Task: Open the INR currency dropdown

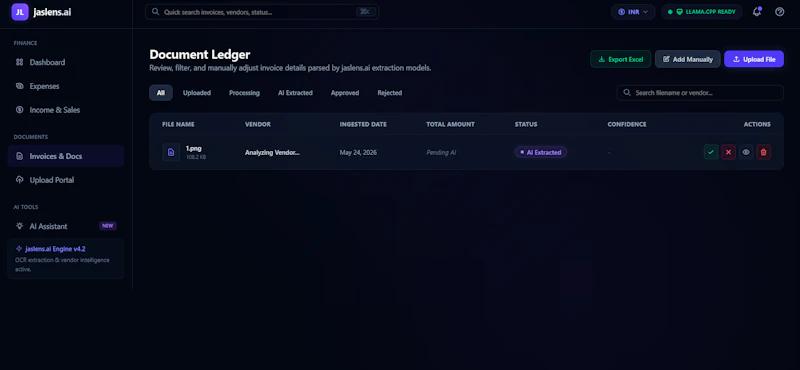Action: (633, 12)
